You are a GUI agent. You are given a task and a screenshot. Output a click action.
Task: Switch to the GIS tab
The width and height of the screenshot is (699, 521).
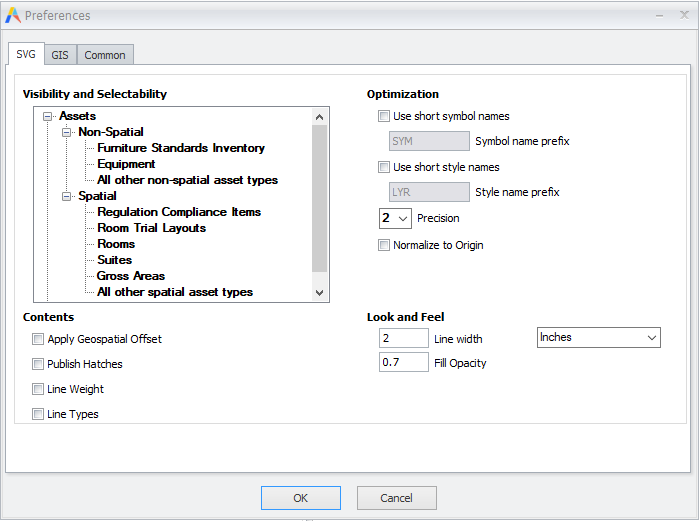60,55
